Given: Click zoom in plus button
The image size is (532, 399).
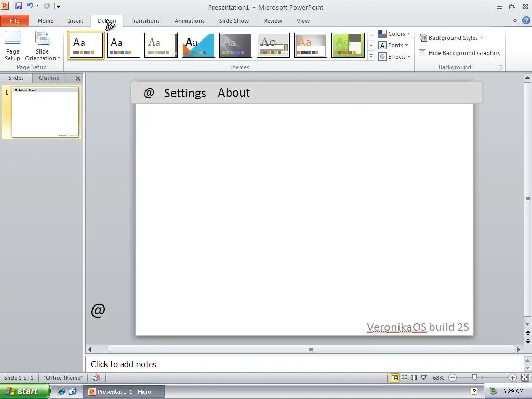Looking at the screenshot, I should click(513, 378).
